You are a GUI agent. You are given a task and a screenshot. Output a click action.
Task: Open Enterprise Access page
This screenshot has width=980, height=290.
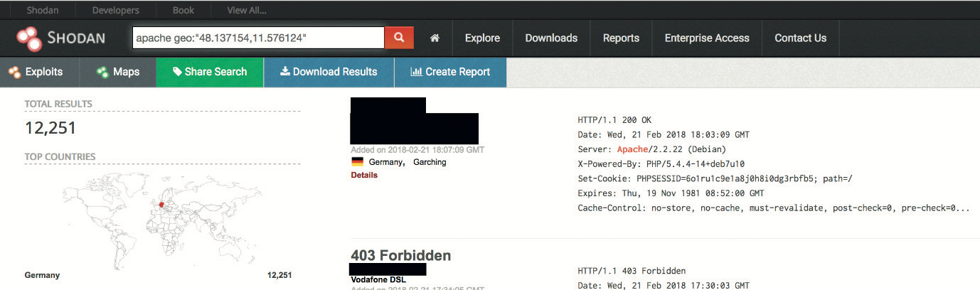tap(707, 38)
